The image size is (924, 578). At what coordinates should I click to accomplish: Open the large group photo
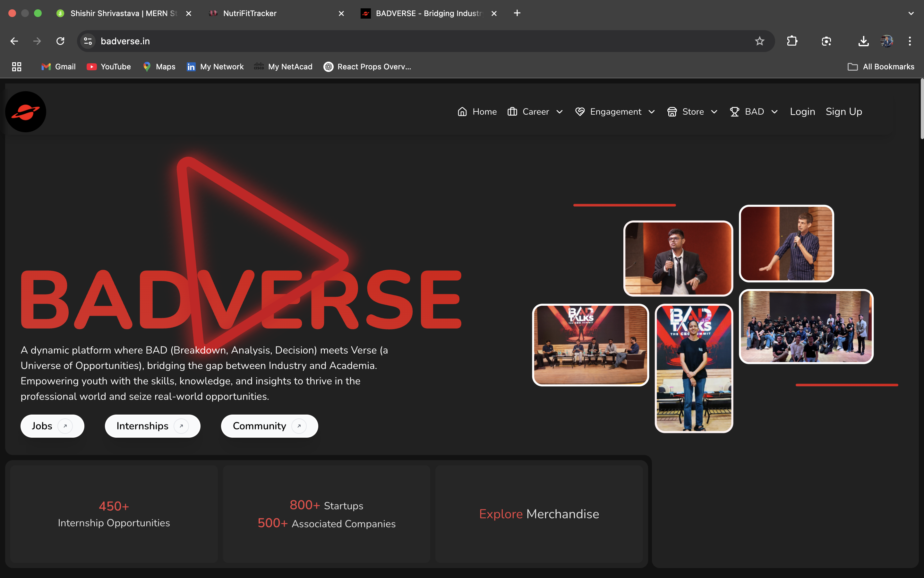pos(806,327)
